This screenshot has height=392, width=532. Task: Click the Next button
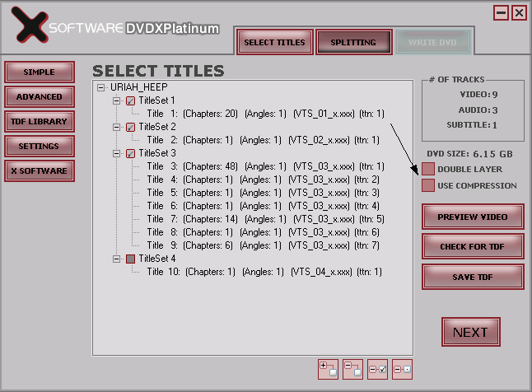471,332
